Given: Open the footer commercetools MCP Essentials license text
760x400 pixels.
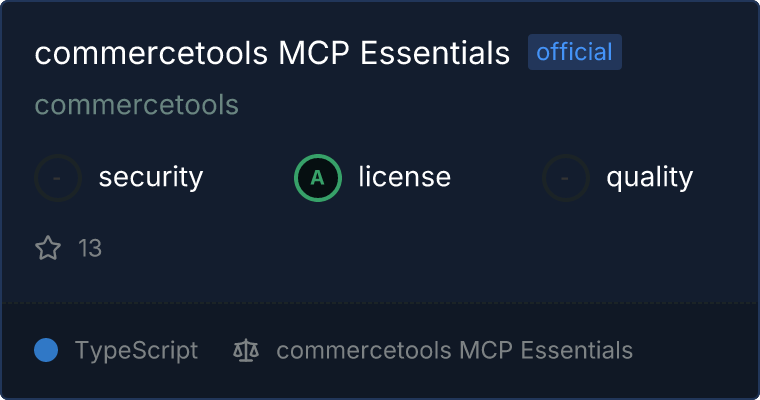Looking at the screenshot, I should click(x=454, y=350).
